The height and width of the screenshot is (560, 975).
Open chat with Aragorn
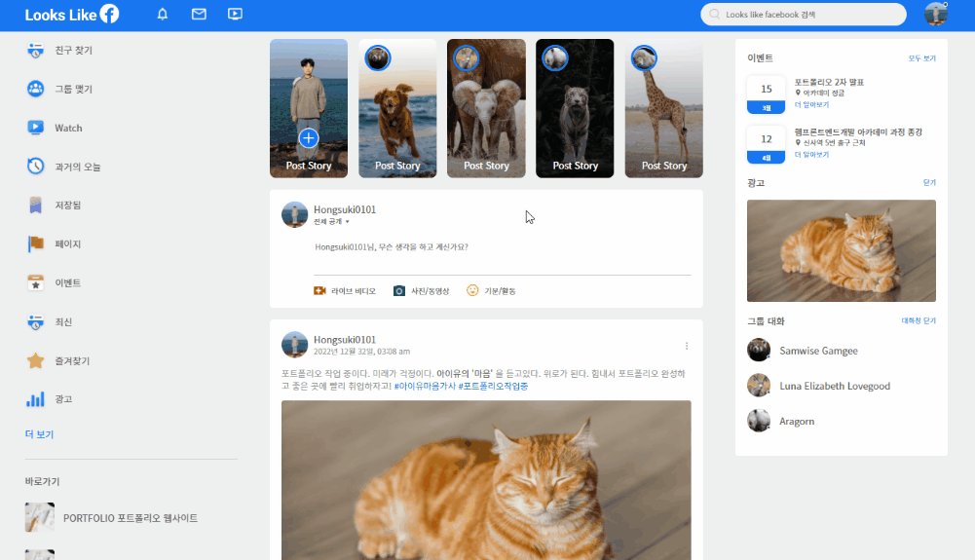pyautogui.click(x=780, y=421)
